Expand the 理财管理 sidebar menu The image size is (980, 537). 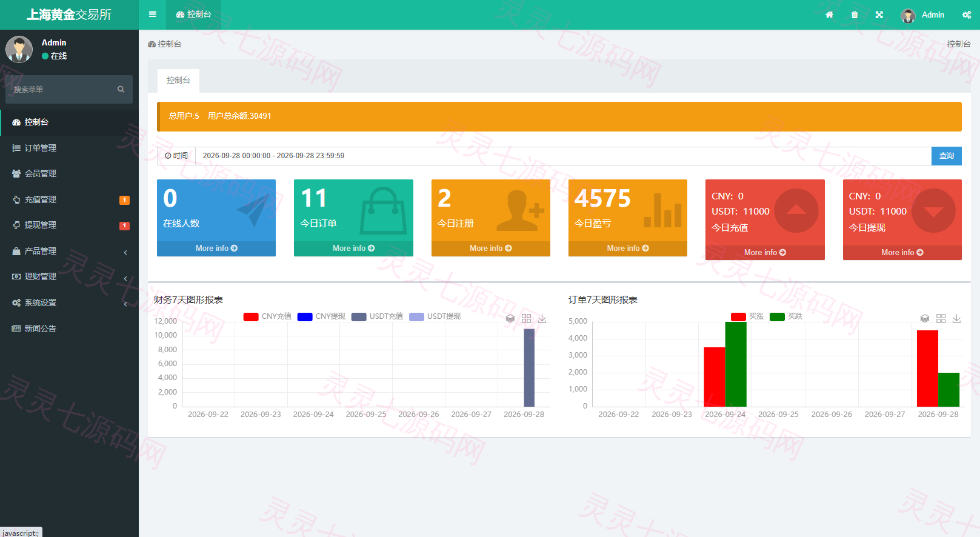(70, 276)
